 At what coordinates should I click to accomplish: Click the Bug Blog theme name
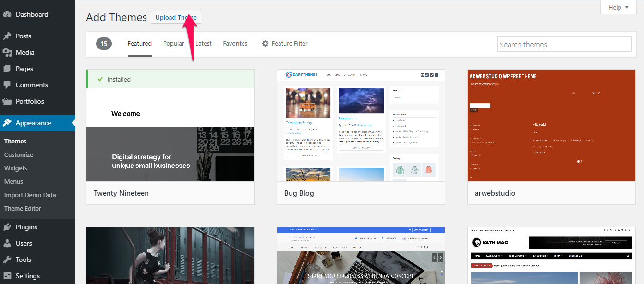[x=299, y=193]
